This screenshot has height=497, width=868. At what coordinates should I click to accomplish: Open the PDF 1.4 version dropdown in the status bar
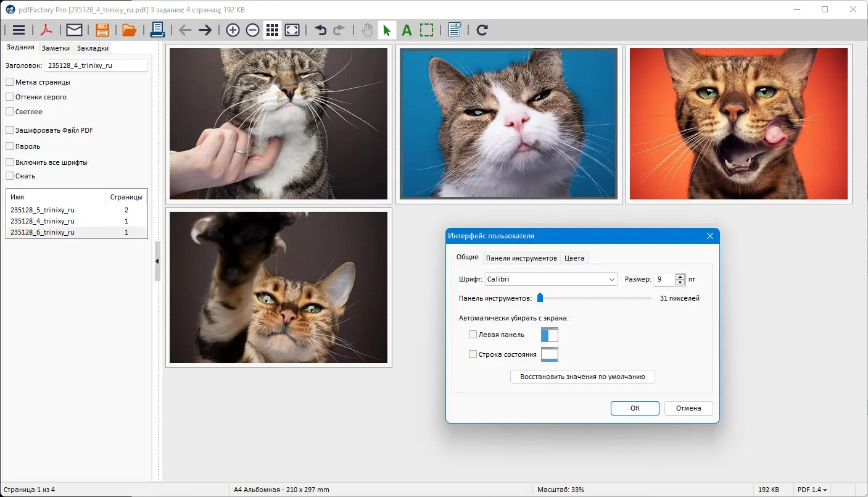[x=812, y=490]
